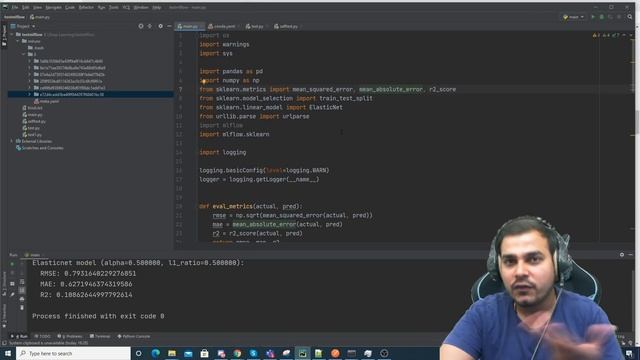Expand External Libraries node

[11, 141]
